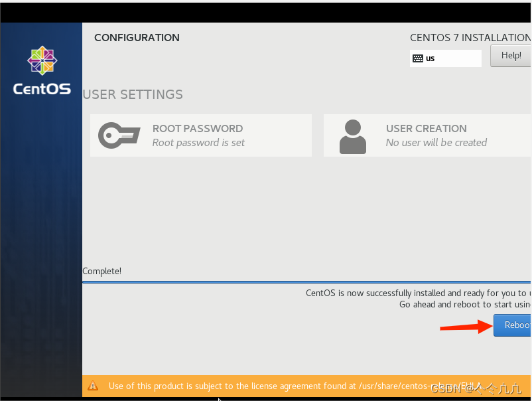The image size is (532, 401).
Task: Open the Help! button
Action: click(x=511, y=56)
